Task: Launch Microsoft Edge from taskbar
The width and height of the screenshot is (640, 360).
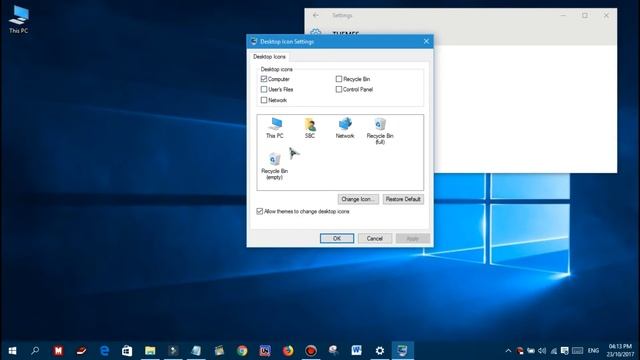Action: (104, 351)
